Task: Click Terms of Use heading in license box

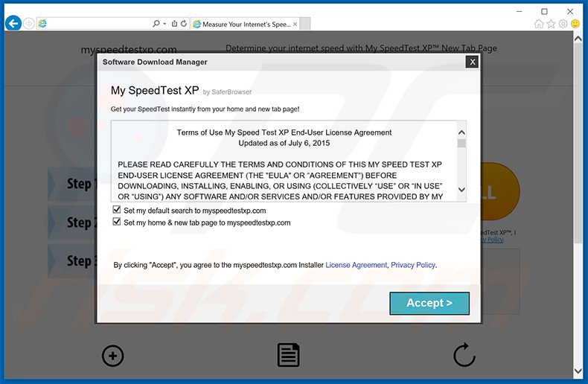Action: [284, 132]
